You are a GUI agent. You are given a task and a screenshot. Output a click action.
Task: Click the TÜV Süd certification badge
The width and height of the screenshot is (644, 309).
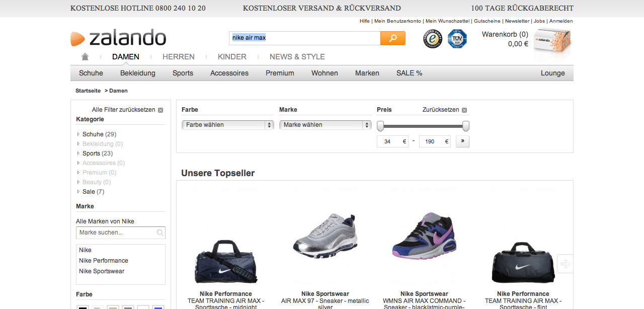coord(457,39)
